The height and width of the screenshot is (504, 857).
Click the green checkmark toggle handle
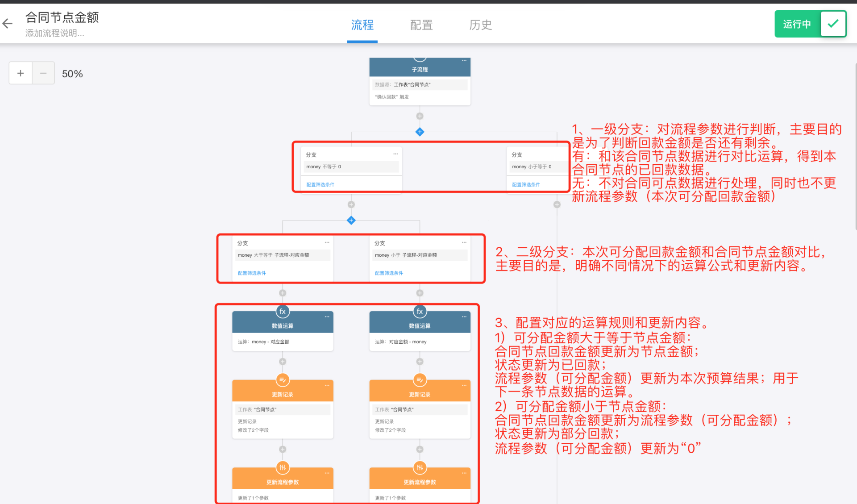click(x=833, y=24)
